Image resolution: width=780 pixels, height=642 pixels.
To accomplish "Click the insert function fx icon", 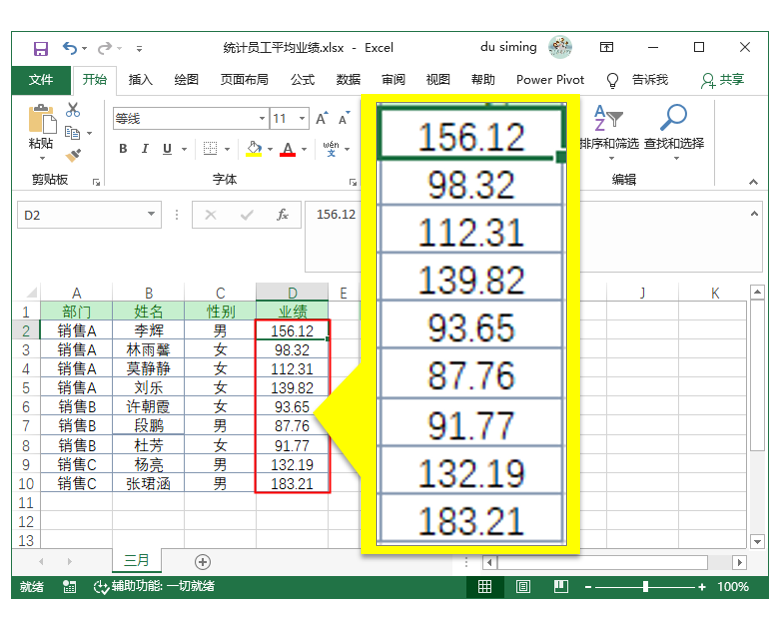I will [283, 215].
